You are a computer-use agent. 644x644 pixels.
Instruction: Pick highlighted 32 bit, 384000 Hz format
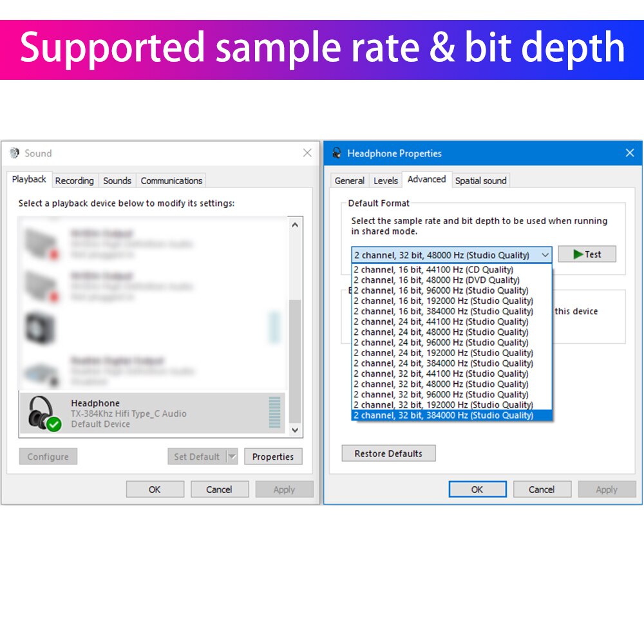pos(452,415)
